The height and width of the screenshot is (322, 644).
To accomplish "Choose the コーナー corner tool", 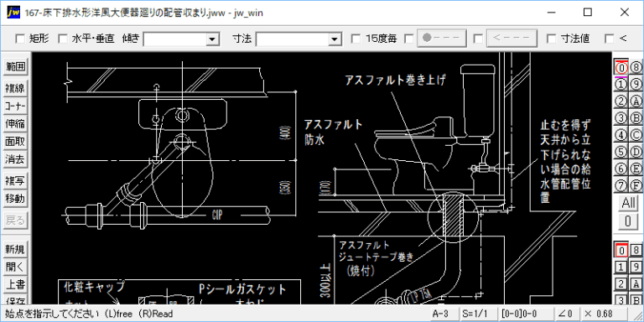I will [x=15, y=106].
